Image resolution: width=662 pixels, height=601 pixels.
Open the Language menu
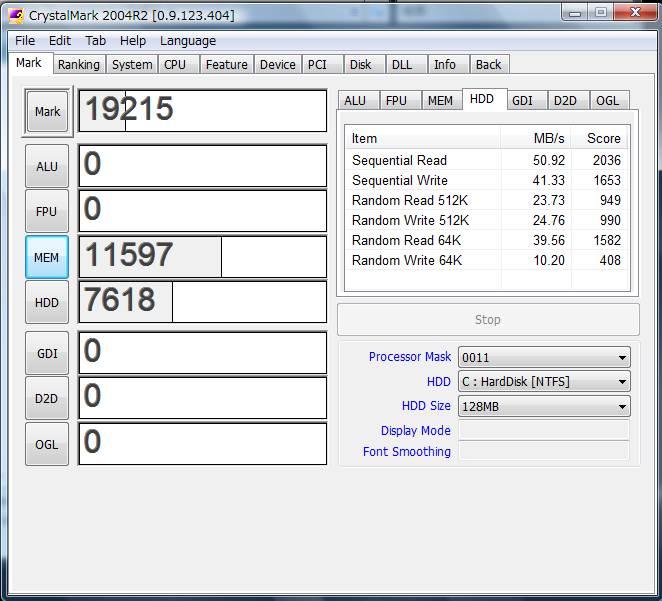(x=187, y=41)
